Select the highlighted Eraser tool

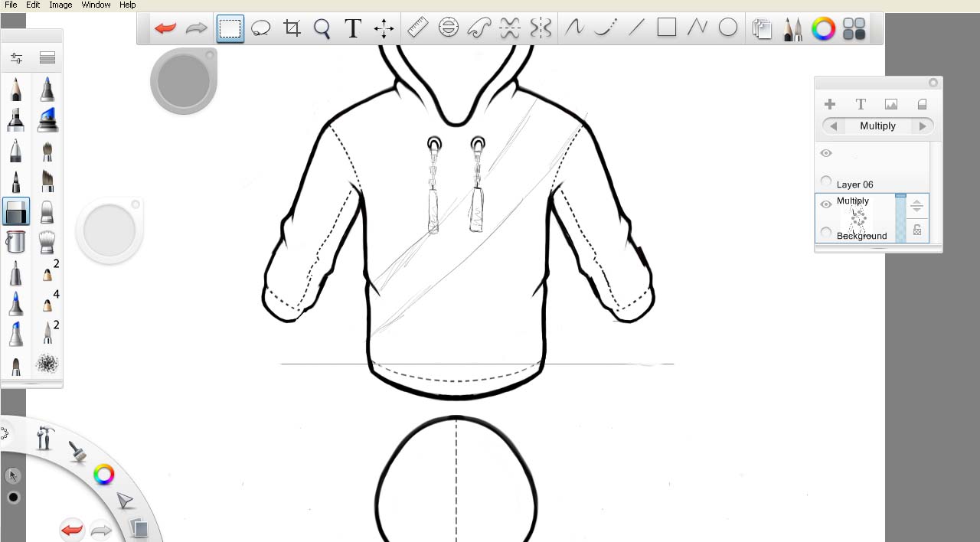16,212
